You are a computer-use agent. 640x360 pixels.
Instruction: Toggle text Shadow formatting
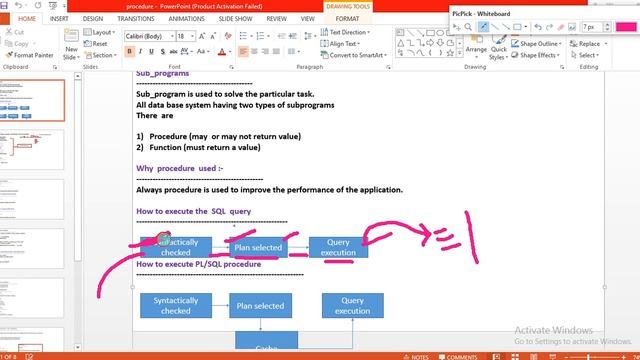(162, 51)
